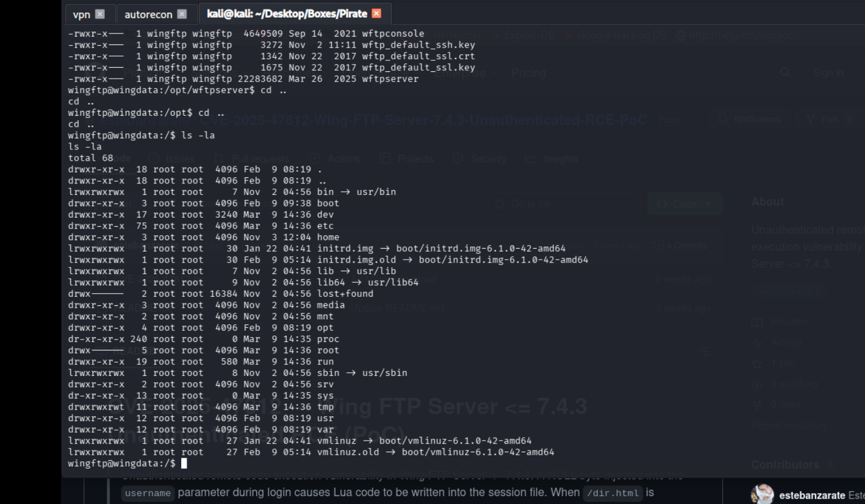Open the 4 Commits history link

click(680, 246)
